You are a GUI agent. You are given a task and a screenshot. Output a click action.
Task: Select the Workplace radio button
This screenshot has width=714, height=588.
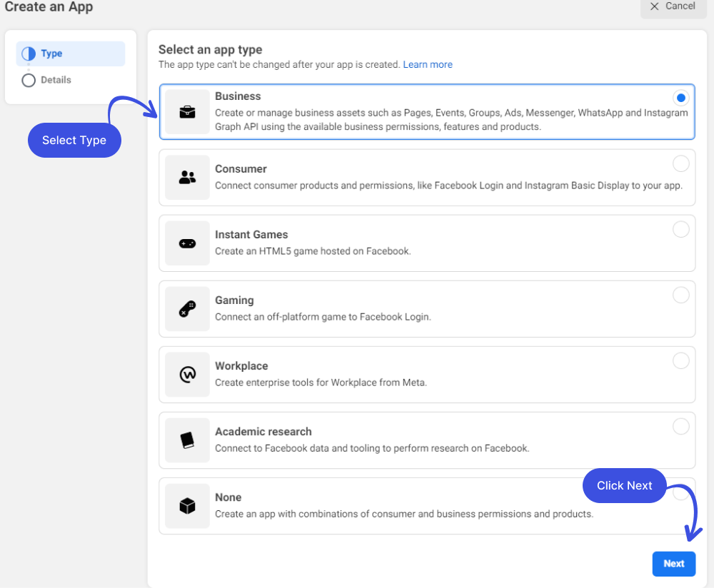tap(680, 360)
